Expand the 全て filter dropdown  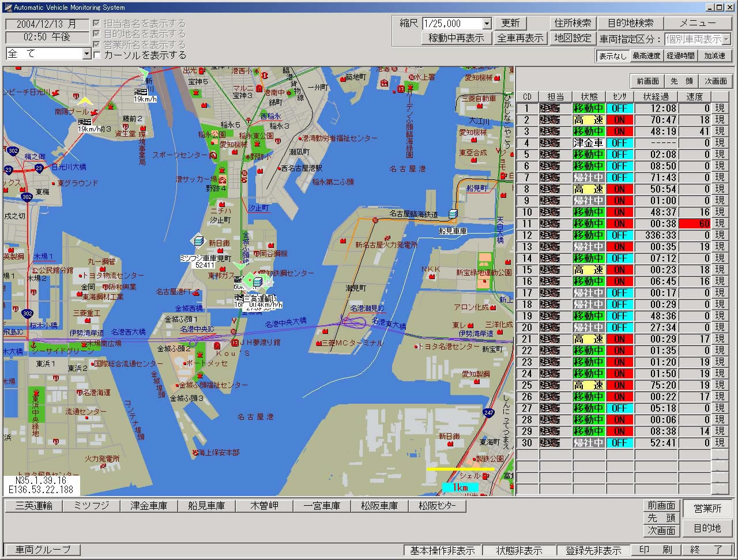click(86, 54)
